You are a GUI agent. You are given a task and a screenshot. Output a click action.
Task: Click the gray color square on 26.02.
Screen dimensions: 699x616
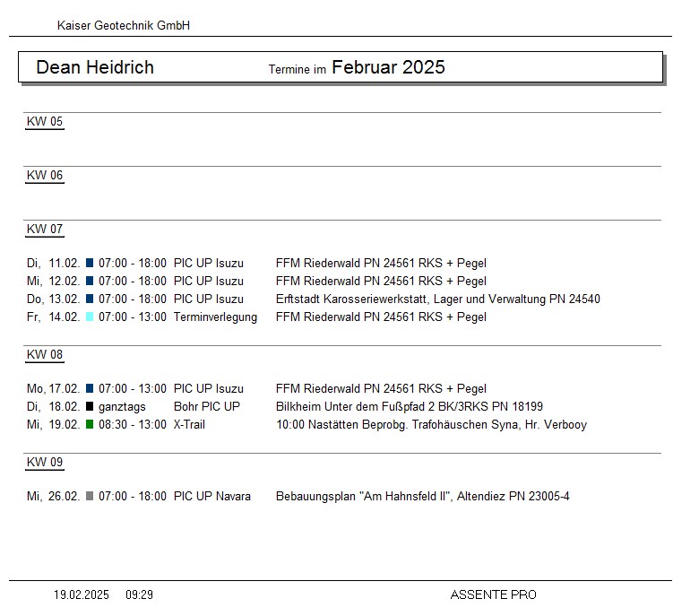point(90,497)
